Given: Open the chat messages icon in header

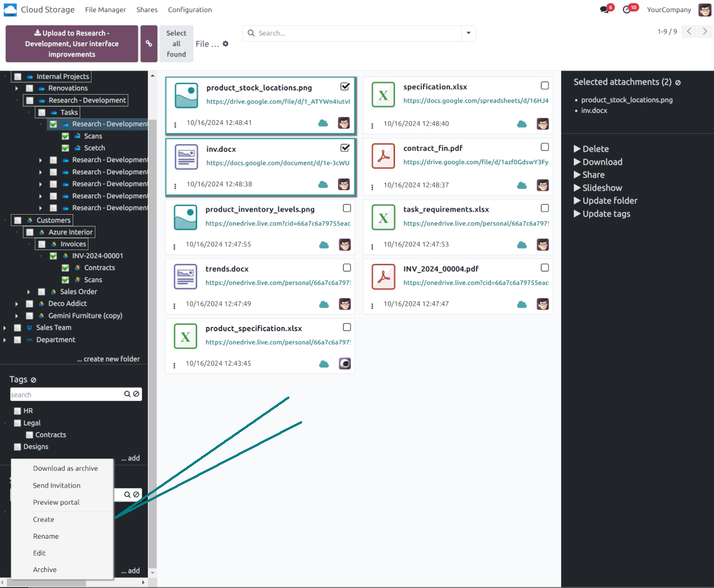Looking at the screenshot, I should (605, 9).
